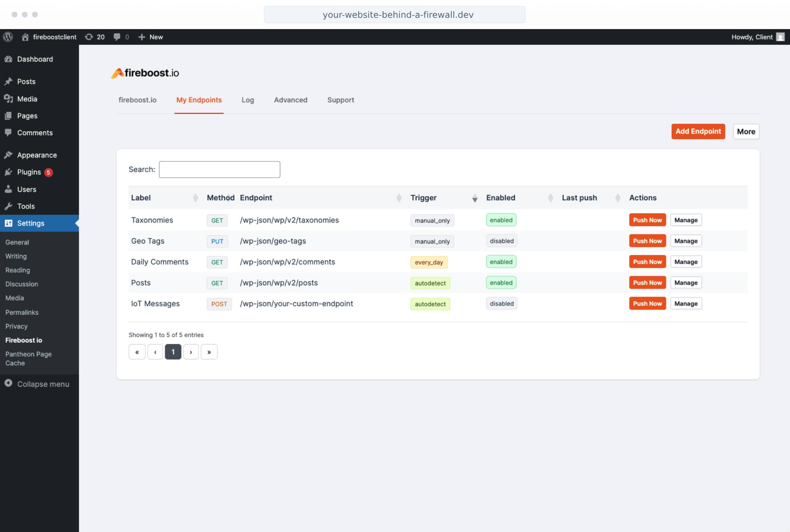Viewport: 790px width, 532px height.
Task: Click the Plugins plug icon
Action: [8, 172]
